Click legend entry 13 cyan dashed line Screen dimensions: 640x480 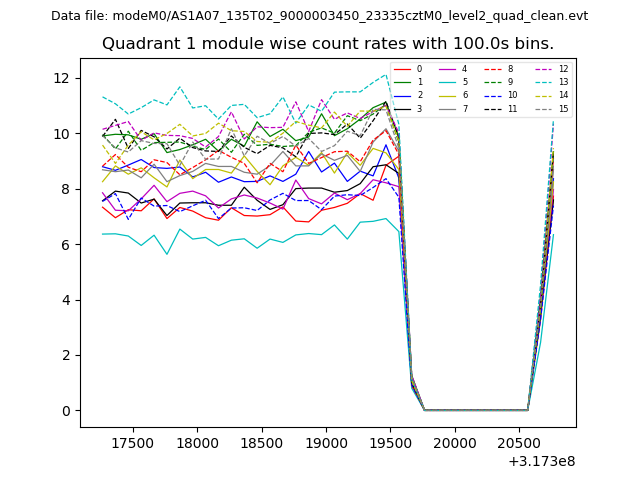coord(546,82)
